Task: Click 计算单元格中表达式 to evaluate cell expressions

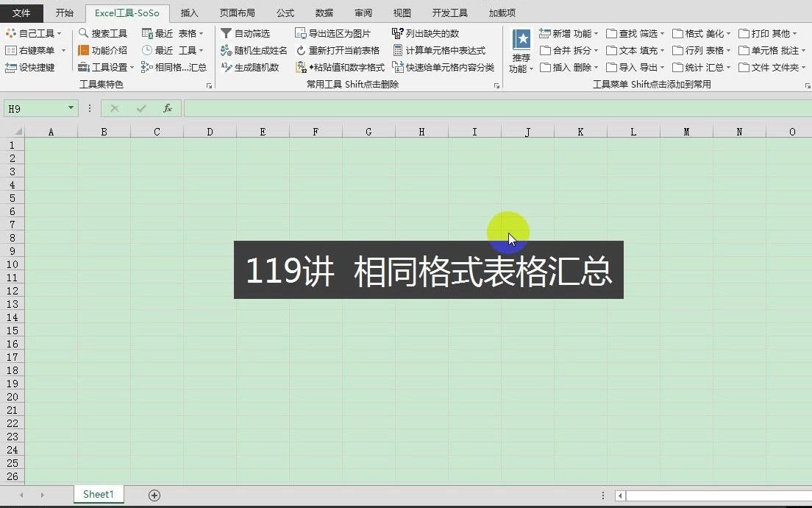Action: pos(441,50)
